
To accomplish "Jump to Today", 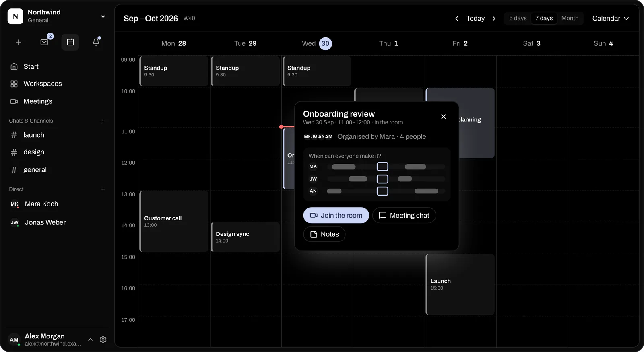I will click(475, 19).
